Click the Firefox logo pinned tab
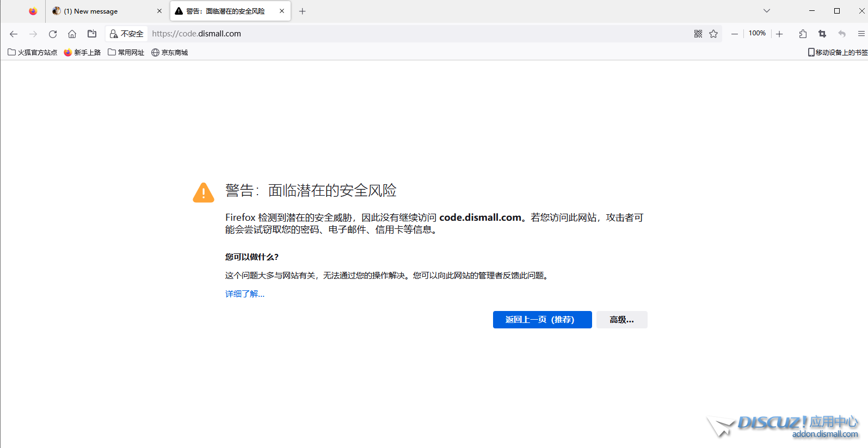868x448 pixels. (x=33, y=11)
